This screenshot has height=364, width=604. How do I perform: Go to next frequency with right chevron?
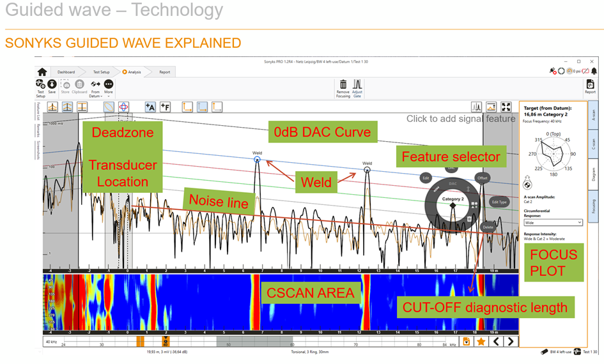tap(511, 341)
